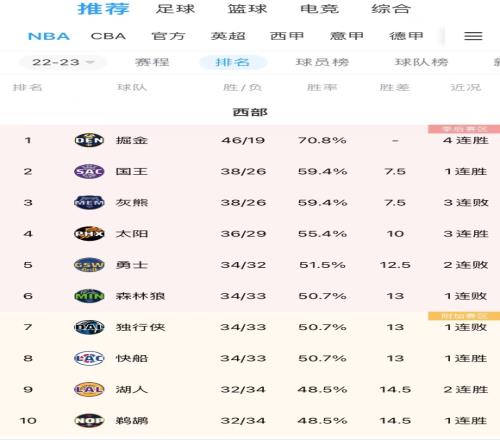Select the 英超 league tab
Viewport: 500px width, 440px height.
pyautogui.click(x=228, y=36)
